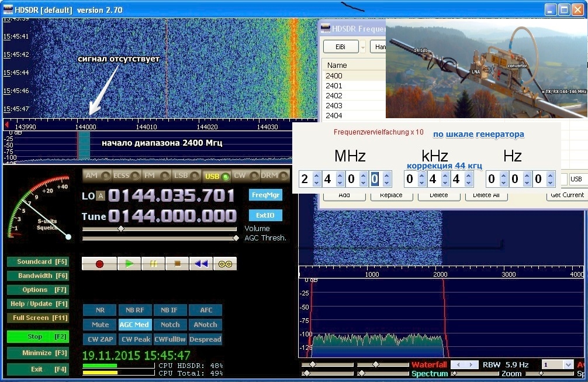
Task: Select ECSS demodulation mode
Action: (x=126, y=175)
